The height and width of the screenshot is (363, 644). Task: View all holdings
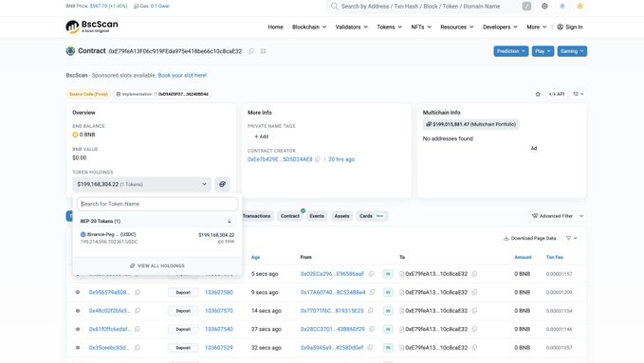(157, 265)
